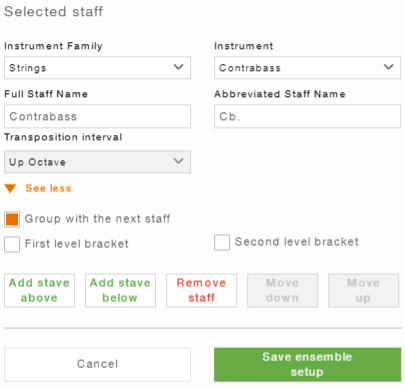Click the Abbreviated Staff Name field
This screenshot has height=387, width=405.
307,116
